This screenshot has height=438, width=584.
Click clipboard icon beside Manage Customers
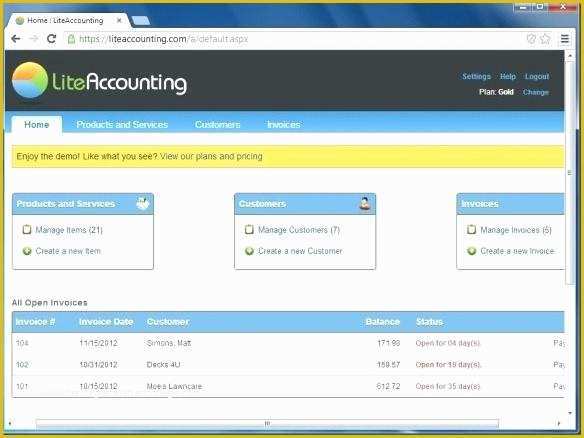pos(249,229)
